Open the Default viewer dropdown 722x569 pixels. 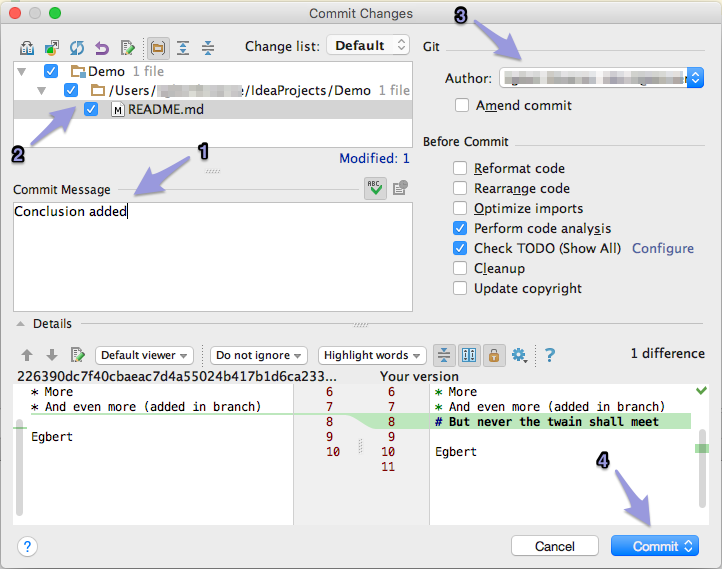(x=144, y=355)
